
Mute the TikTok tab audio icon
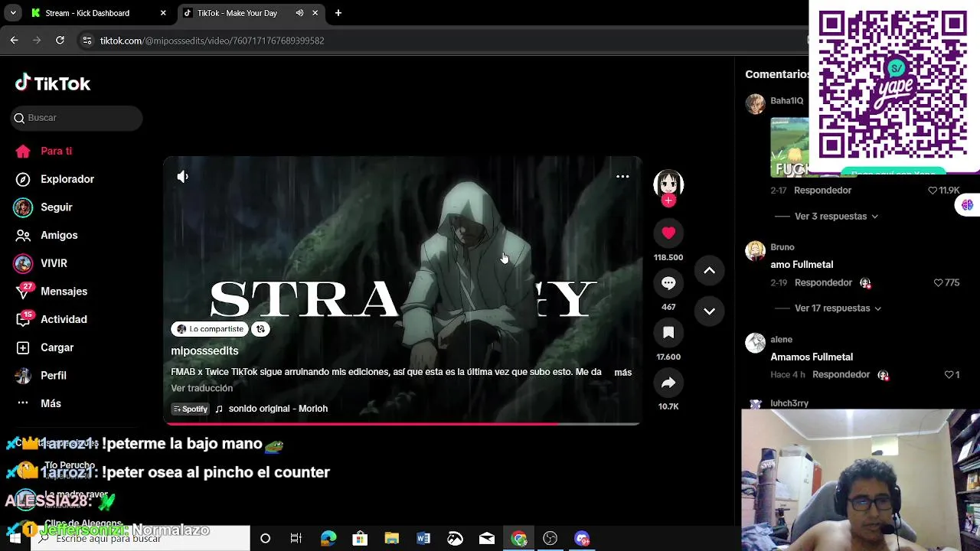[x=299, y=13]
